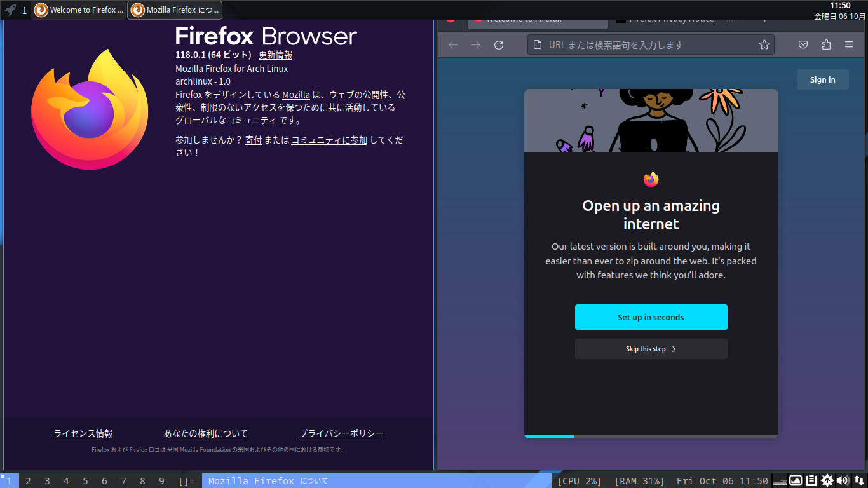Reload the current page

pyautogui.click(x=499, y=44)
